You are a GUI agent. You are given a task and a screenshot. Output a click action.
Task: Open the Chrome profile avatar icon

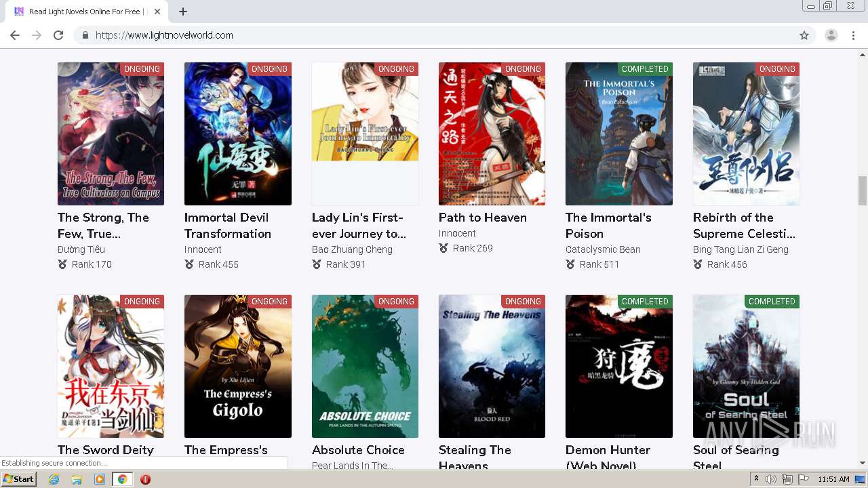coord(831,35)
